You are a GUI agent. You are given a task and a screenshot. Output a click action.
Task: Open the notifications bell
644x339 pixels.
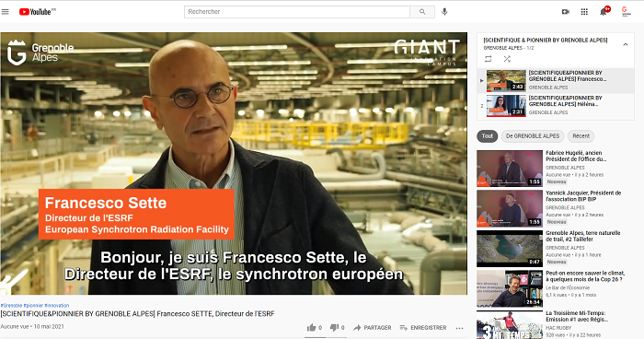(x=604, y=12)
